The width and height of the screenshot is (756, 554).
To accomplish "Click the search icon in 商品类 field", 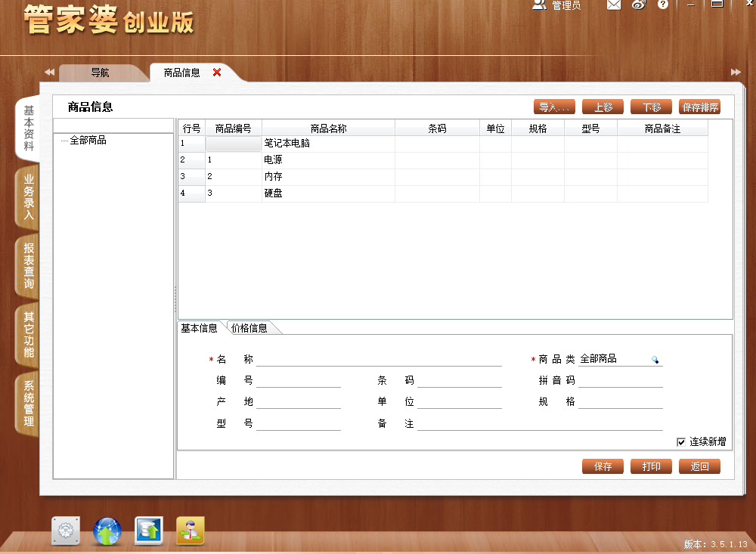I will (655, 360).
